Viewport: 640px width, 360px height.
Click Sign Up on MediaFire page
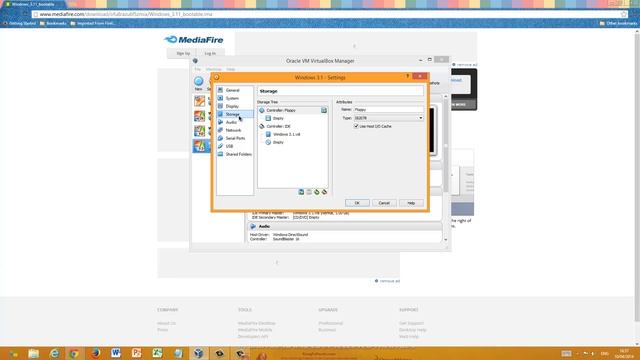click(x=183, y=53)
